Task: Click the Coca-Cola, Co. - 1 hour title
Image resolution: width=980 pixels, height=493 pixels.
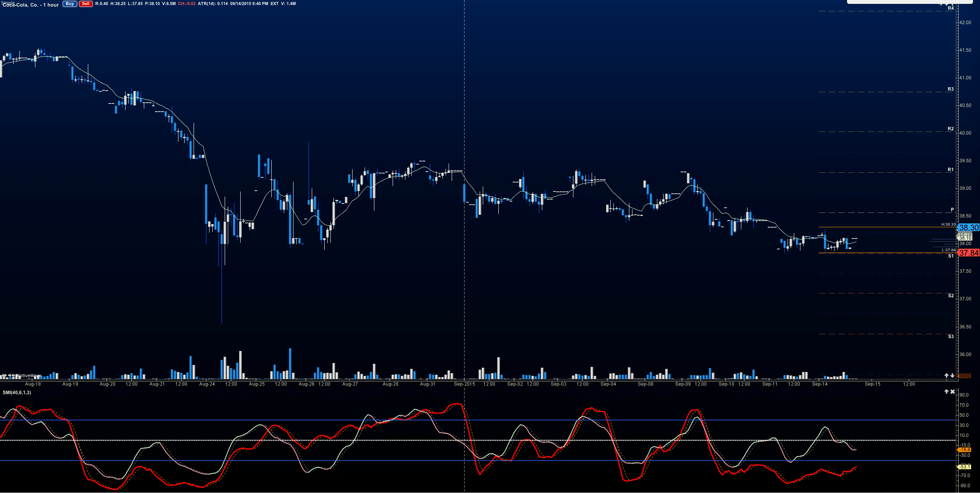Action: point(31,5)
